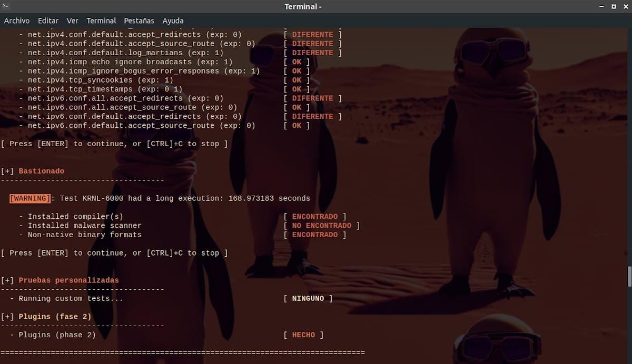Click the Bastionado section heading
Screen dimensions: 632x364
click(41, 171)
